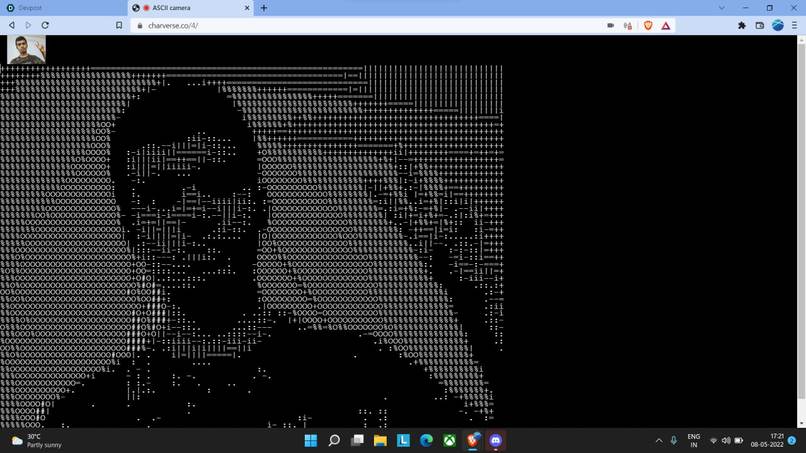Open the weather widget in taskbar
This screenshot has height=453, width=806.
coord(36,441)
